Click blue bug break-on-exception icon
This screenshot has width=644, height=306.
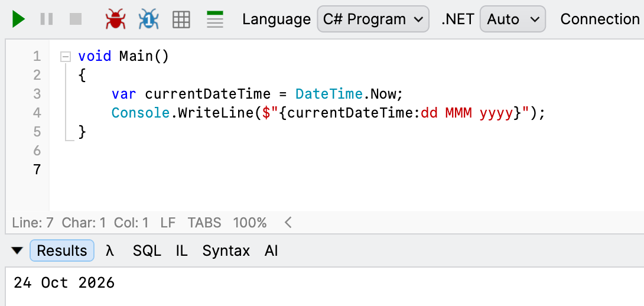click(x=149, y=19)
